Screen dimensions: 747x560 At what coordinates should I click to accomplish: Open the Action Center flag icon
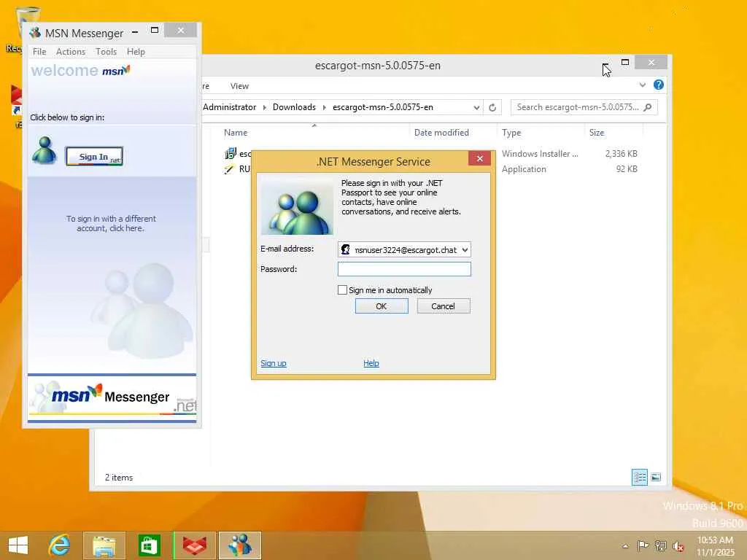pyautogui.click(x=643, y=545)
